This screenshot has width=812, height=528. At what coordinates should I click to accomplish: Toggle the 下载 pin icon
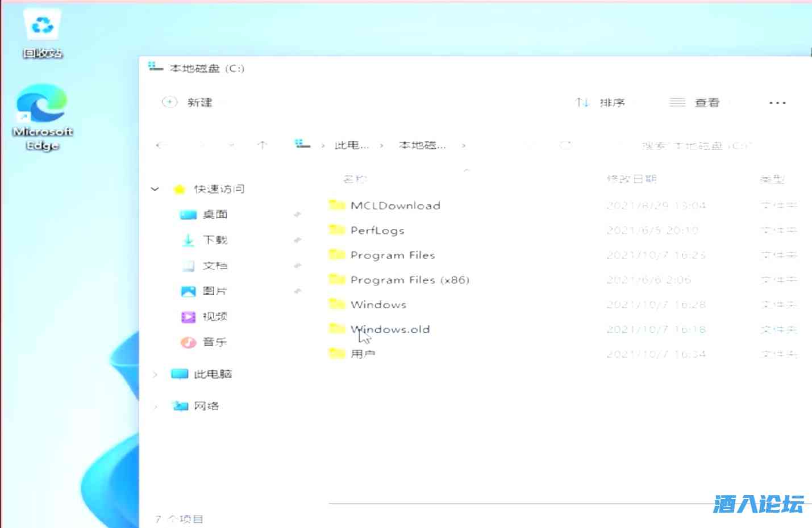pos(297,240)
